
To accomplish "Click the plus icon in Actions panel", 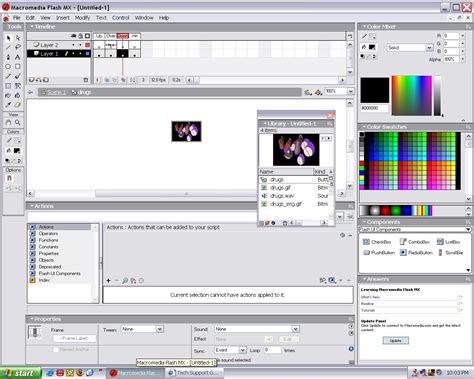I will click(x=108, y=281).
